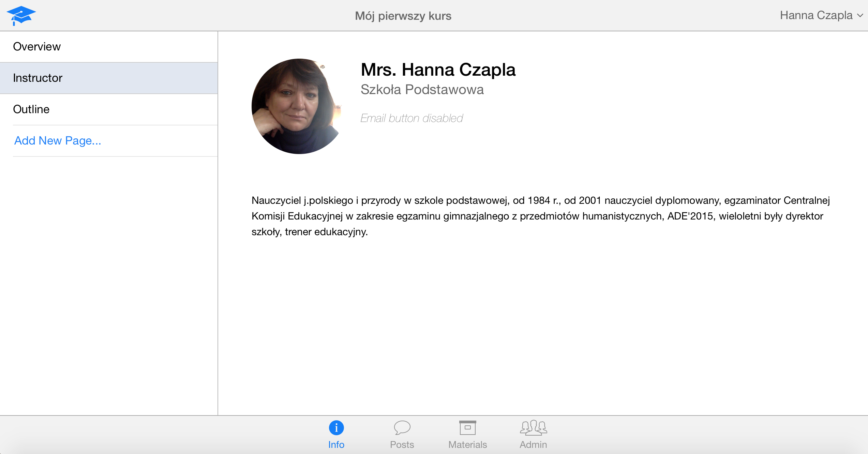Click the Email button disabled placeholder
The height and width of the screenshot is (454, 868).
click(411, 118)
